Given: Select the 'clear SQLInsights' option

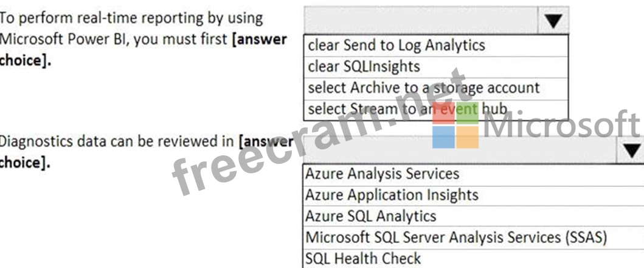Looking at the screenshot, I should (x=436, y=67).
